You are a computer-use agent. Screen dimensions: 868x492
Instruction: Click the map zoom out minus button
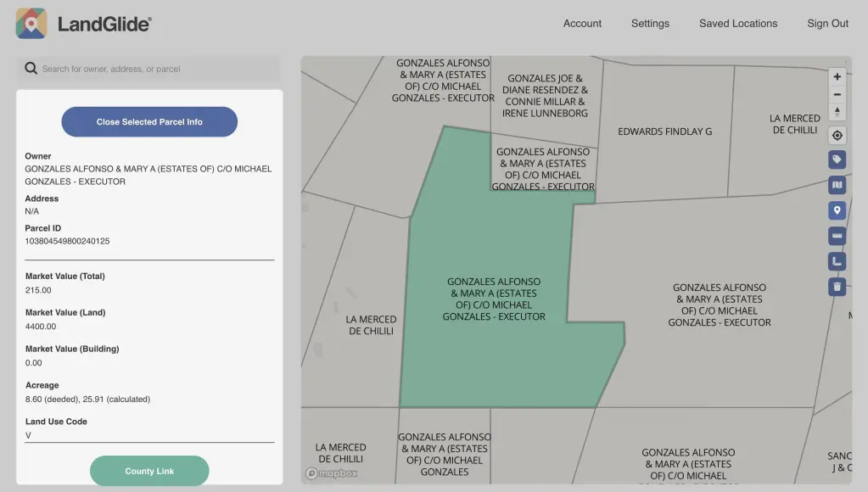pos(837,95)
